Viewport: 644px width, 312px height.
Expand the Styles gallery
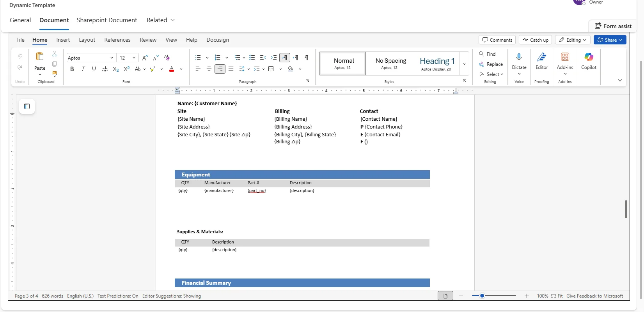pos(464,64)
